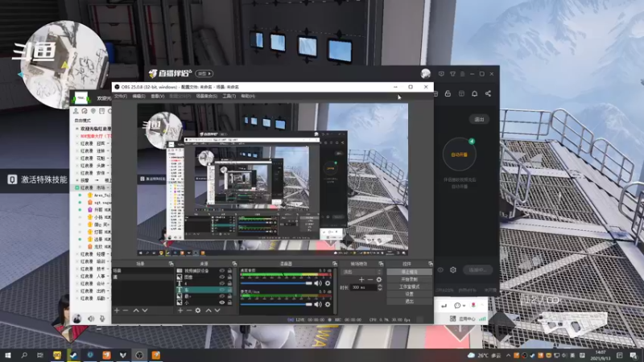The width and height of the screenshot is (644, 362).
Task: Enable Studio Mode button in Controls
Action: point(409,286)
